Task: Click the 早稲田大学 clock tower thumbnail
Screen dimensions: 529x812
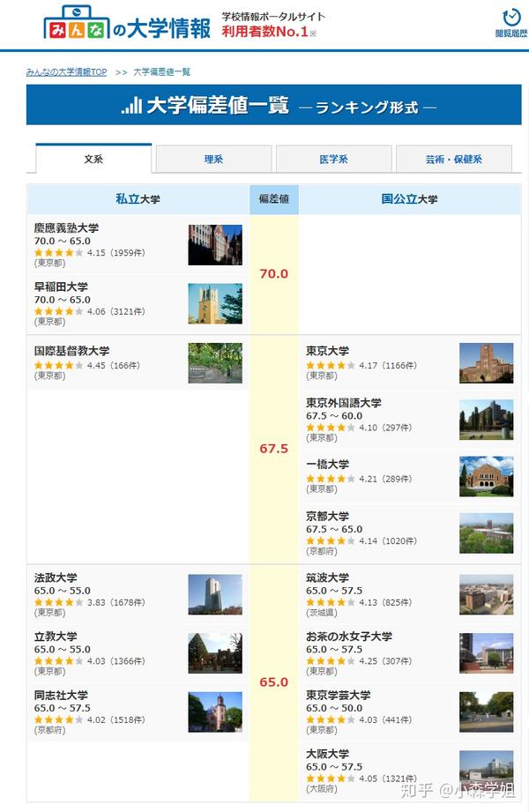Action: click(215, 303)
